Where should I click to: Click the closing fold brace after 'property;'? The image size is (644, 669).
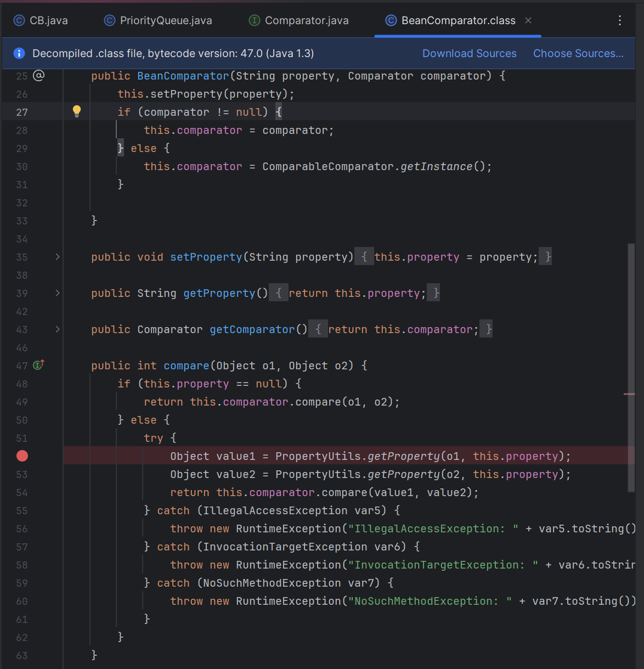tap(546, 257)
